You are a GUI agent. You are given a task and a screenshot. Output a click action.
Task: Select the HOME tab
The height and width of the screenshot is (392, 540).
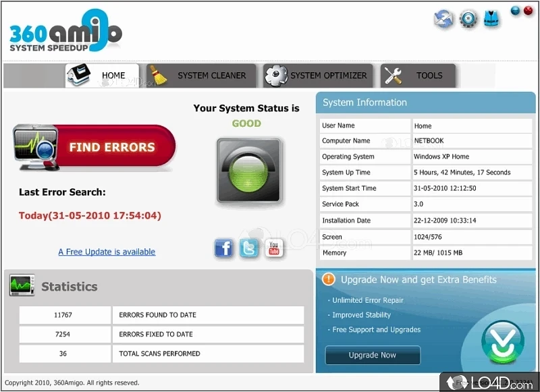113,76
